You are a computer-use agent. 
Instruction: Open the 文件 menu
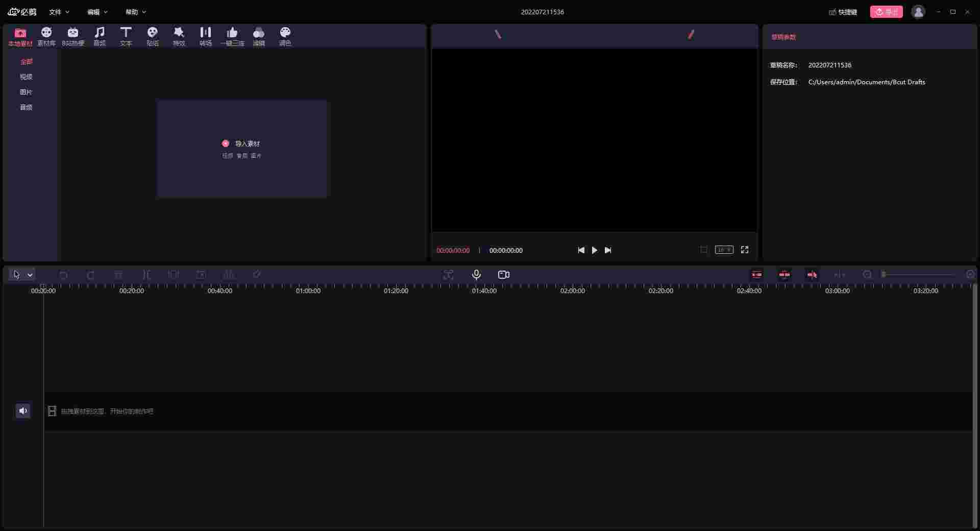point(59,12)
